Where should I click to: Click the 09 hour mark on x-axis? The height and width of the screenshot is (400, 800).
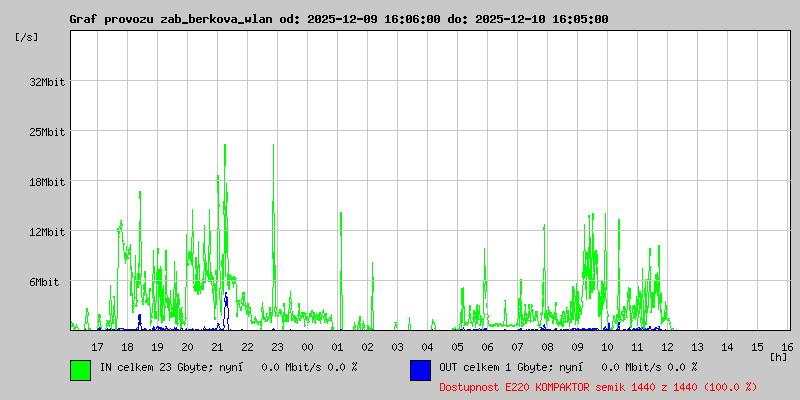pyautogui.click(x=577, y=346)
